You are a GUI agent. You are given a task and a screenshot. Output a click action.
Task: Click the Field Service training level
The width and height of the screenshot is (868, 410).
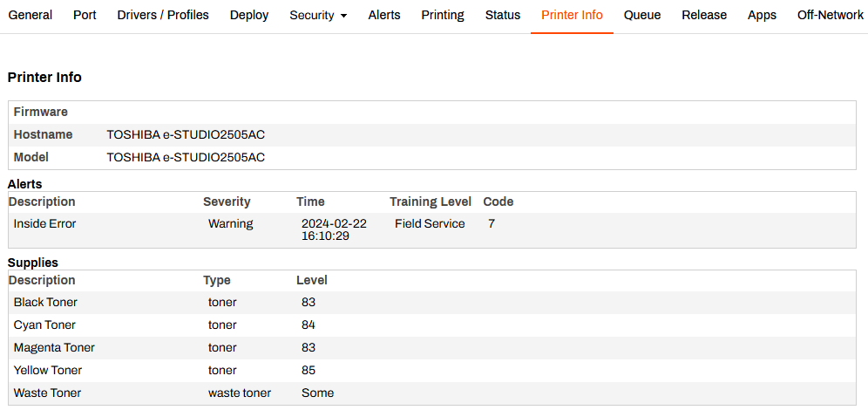(x=431, y=224)
